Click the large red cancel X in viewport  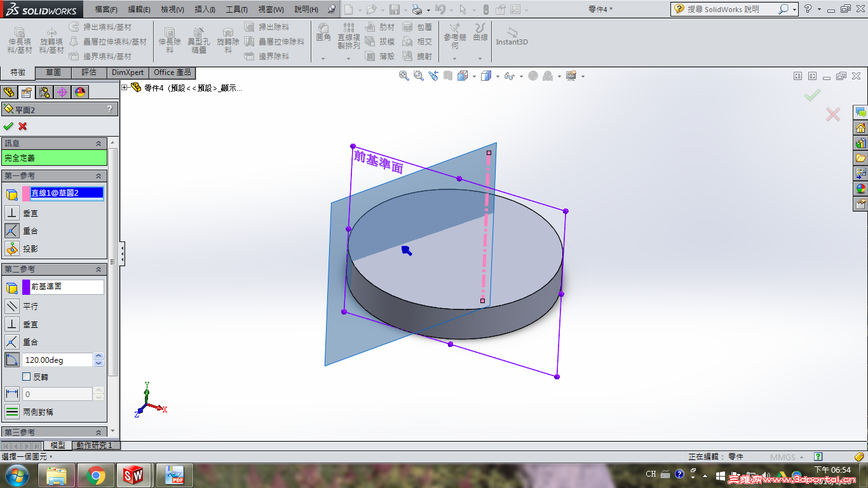(x=833, y=114)
